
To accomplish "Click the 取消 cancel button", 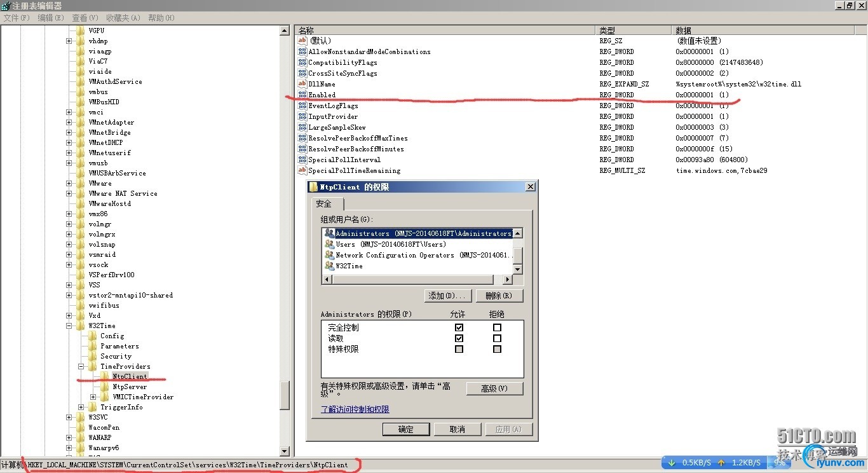I will (458, 429).
